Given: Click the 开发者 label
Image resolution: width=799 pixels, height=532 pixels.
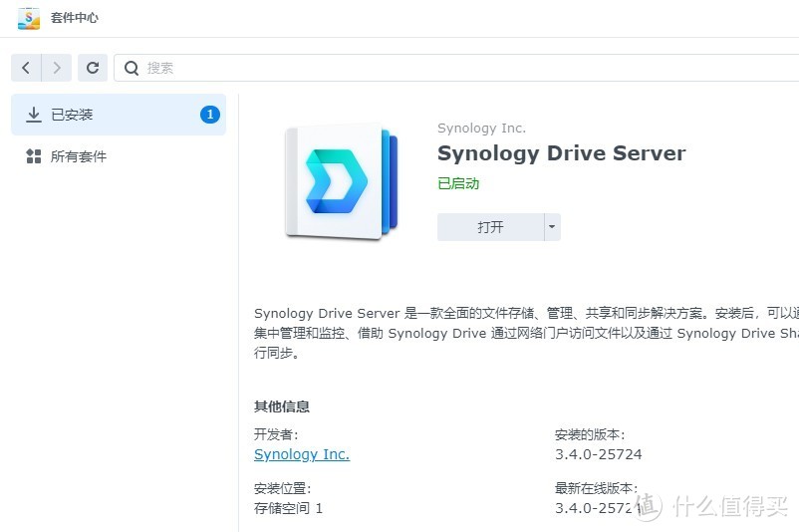Looking at the screenshot, I should pyautogui.click(x=276, y=434).
